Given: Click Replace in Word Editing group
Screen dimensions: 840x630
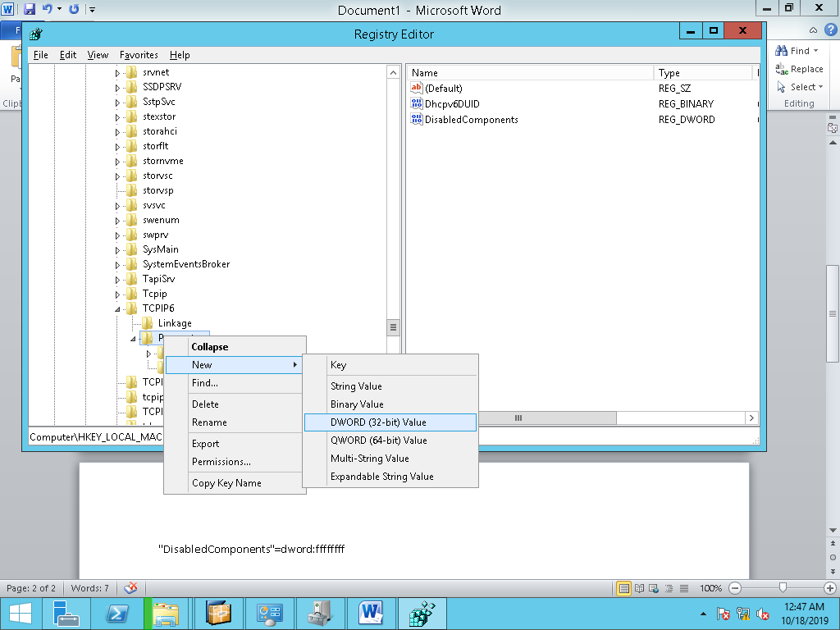Looking at the screenshot, I should 799,69.
